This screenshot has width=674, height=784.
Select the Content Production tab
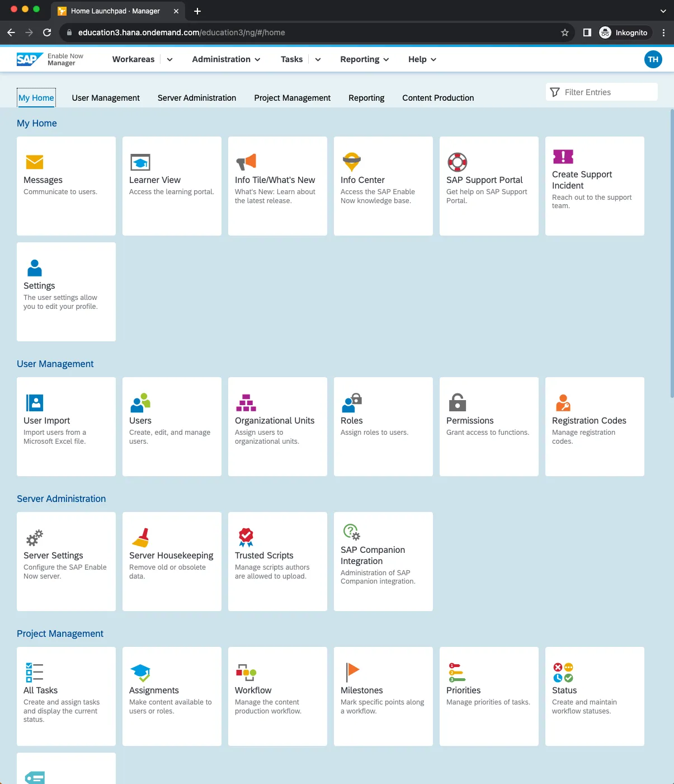coord(438,98)
